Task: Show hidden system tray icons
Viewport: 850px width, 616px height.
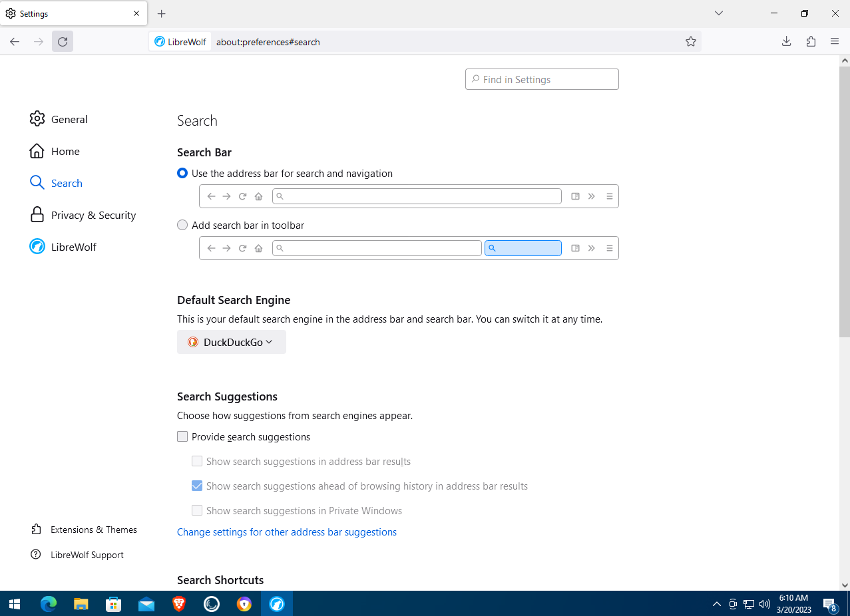Action: [x=717, y=604]
